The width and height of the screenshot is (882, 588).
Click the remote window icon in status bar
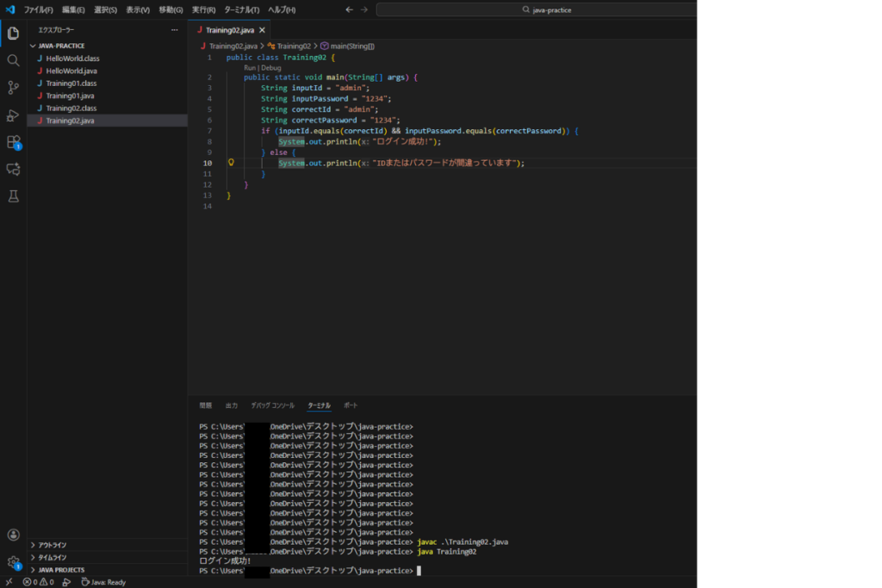7,582
